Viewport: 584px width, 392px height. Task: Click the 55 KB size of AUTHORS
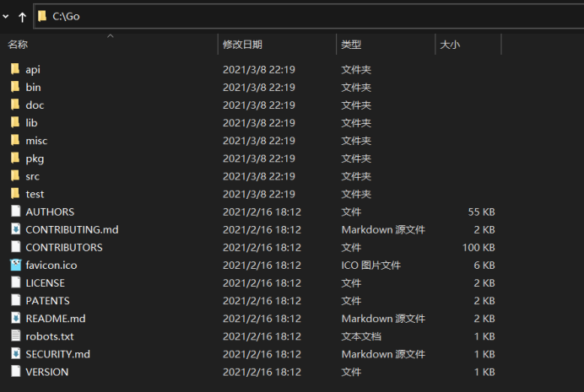(x=481, y=212)
